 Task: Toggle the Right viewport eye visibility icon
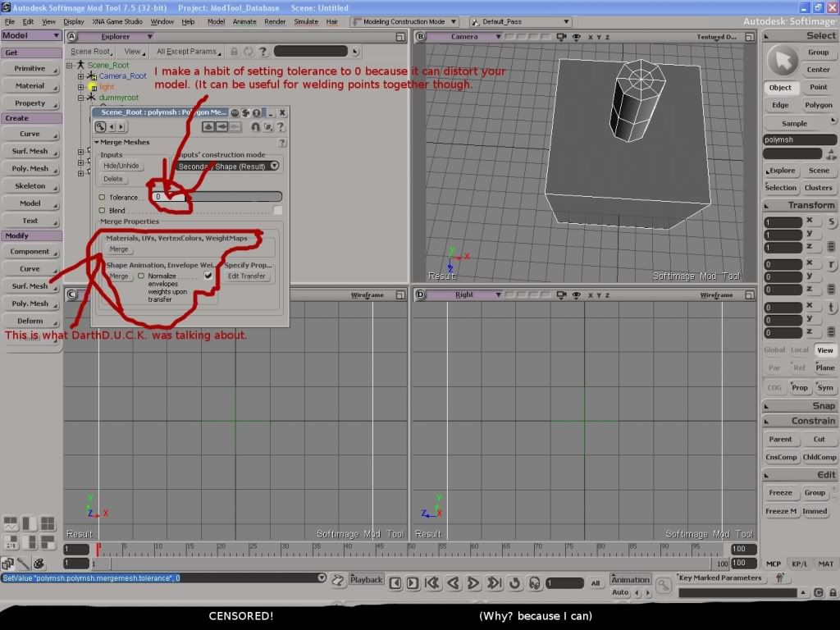(x=577, y=295)
